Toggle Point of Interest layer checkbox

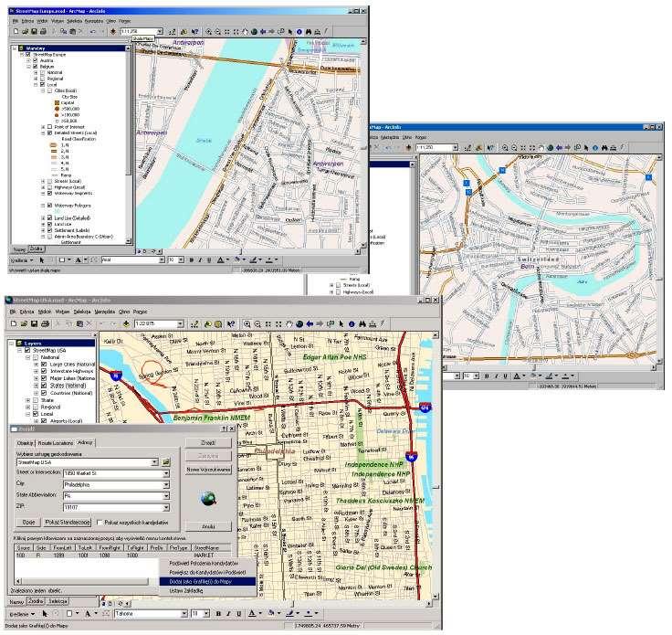(49, 127)
